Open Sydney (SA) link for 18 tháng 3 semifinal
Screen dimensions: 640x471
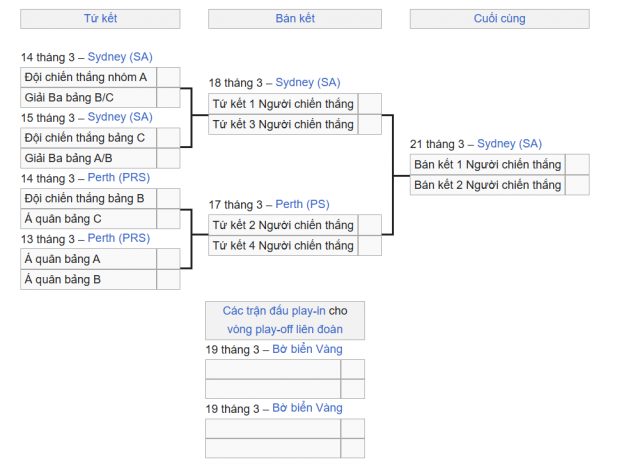tap(308, 82)
